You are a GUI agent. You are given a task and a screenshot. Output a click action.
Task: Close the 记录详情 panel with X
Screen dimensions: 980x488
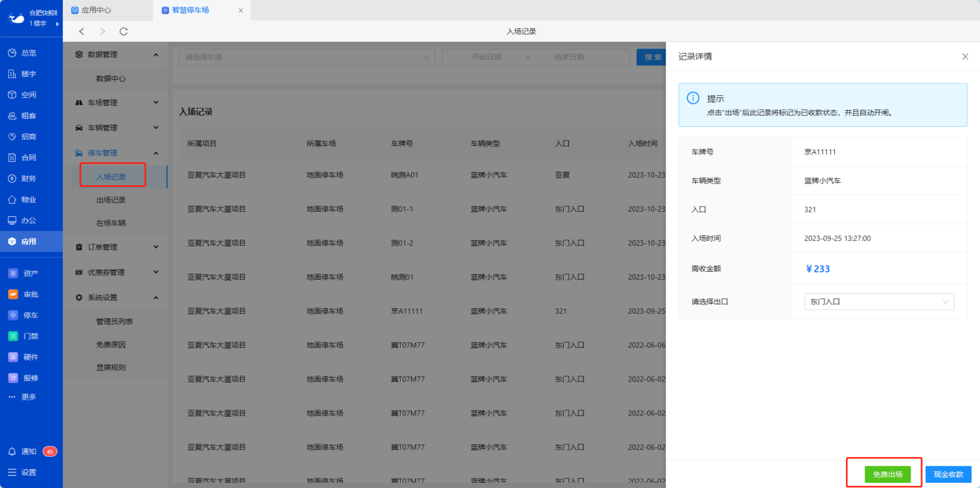coord(965,57)
